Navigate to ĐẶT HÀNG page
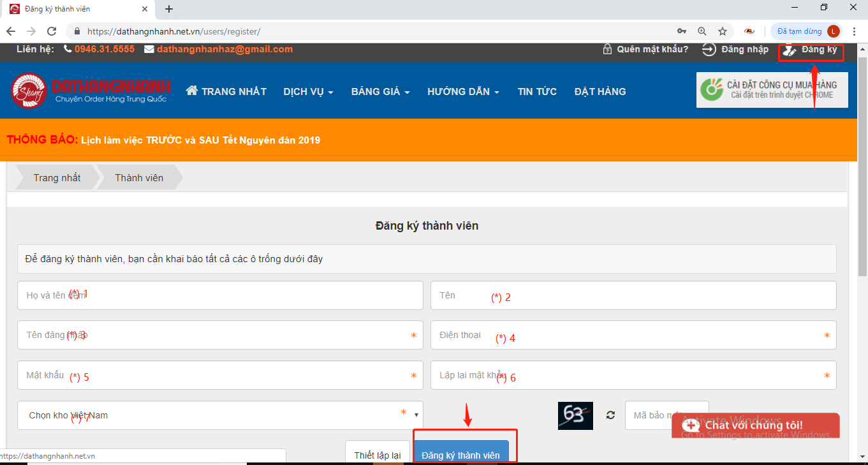 tap(600, 92)
